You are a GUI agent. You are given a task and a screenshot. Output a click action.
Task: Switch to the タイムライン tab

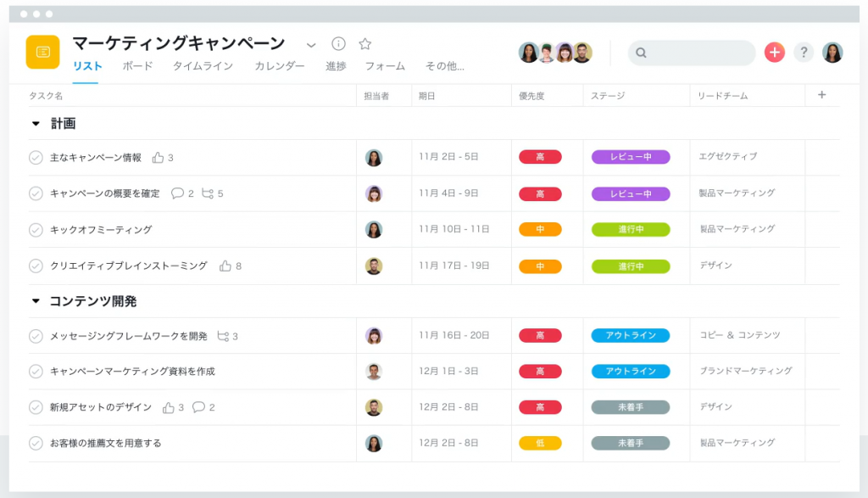point(203,66)
